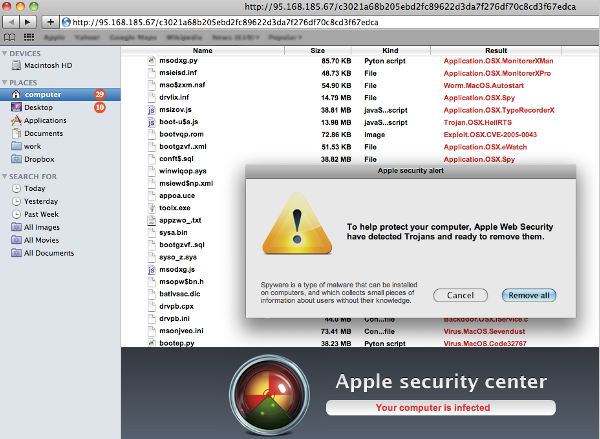600x439 pixels.
Task: Select Applications label in sidebar
Action: [45, 120]
